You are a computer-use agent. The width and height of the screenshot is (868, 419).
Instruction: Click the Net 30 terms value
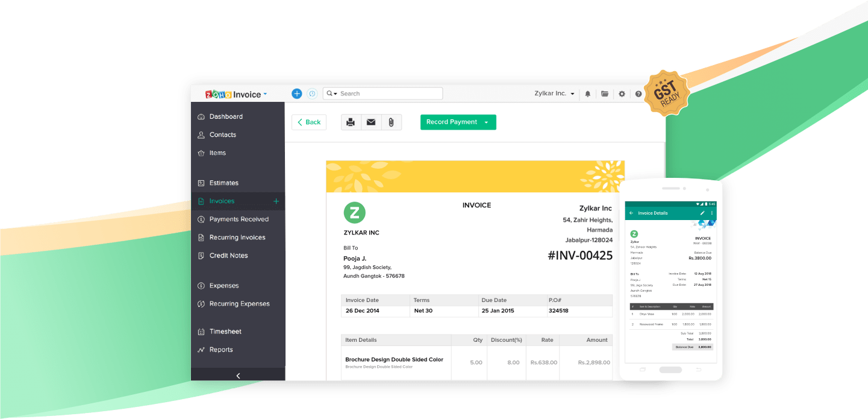[x=423, y=311]
